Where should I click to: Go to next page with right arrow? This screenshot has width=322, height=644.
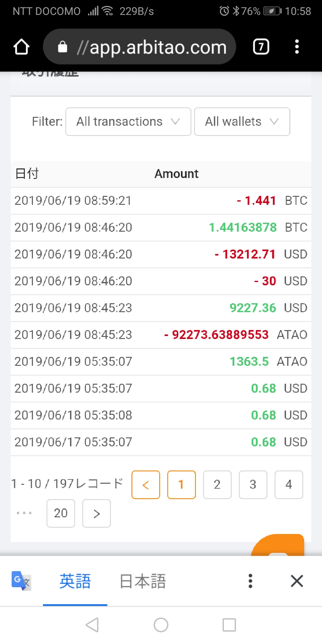97,513
